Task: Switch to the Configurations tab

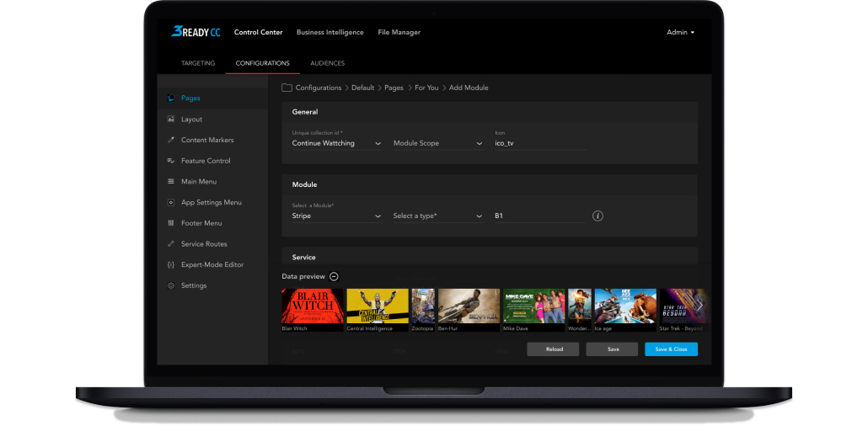Action: [x=262, y=63]
